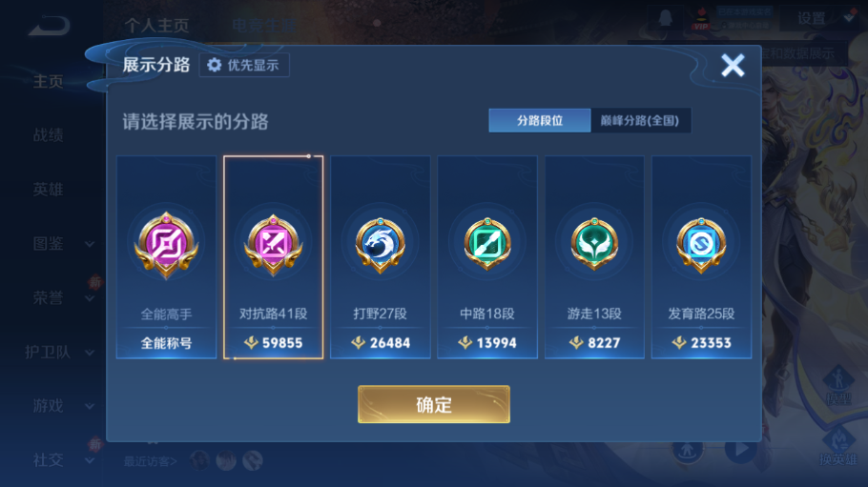The width and height of the screenshot is (868, 487).
Task: Go to 战绩 in sidebar
Action: tap(48, 135)
